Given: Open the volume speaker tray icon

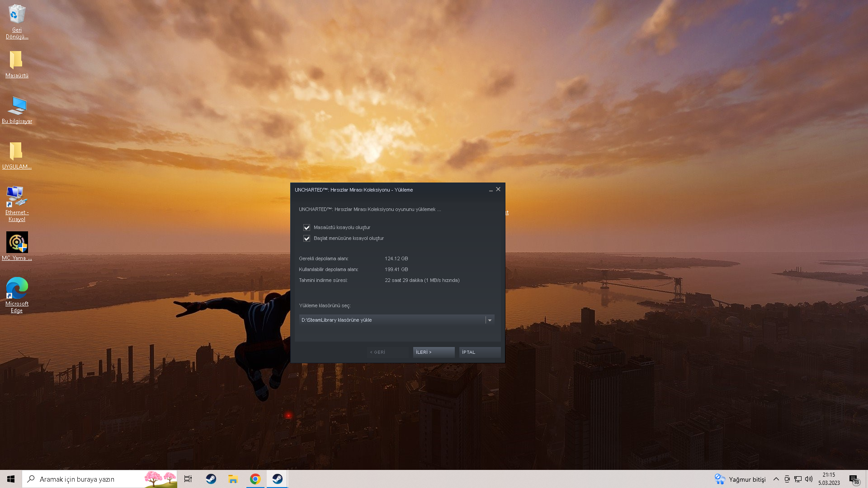Looking at the screenshot, I should (x=809, y=479).
